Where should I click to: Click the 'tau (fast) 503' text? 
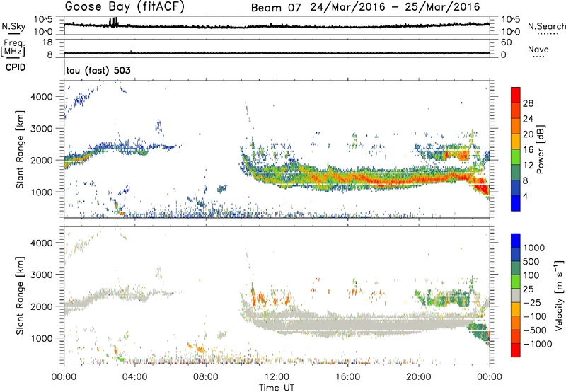click(x=98, y=70)
